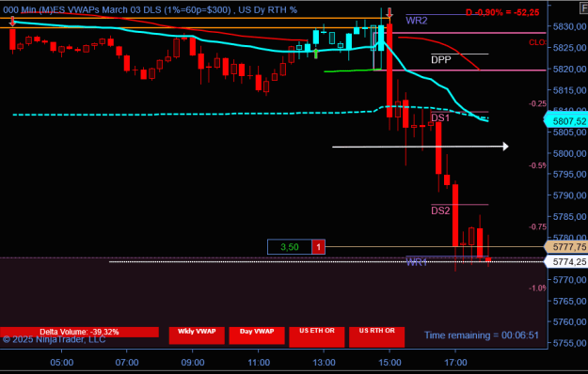Click the -0.75 percent level label
588x374 pixels.
click(x=537, y=226)
